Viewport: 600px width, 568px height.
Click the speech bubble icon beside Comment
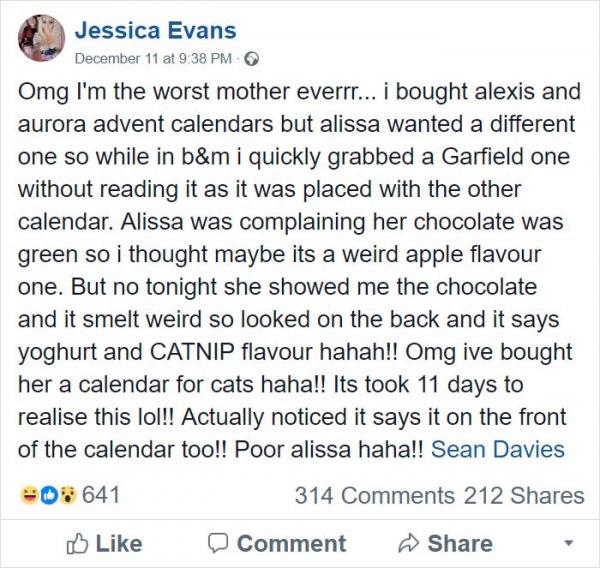coord(217,544)
